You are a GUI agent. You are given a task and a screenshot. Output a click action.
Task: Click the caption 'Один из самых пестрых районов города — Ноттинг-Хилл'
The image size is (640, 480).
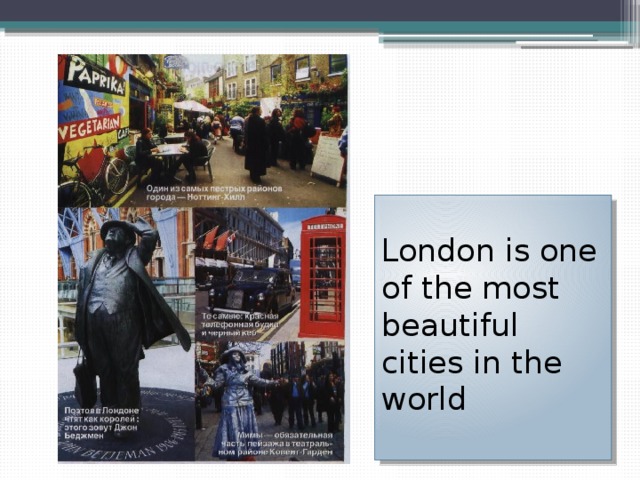(214, 193)
